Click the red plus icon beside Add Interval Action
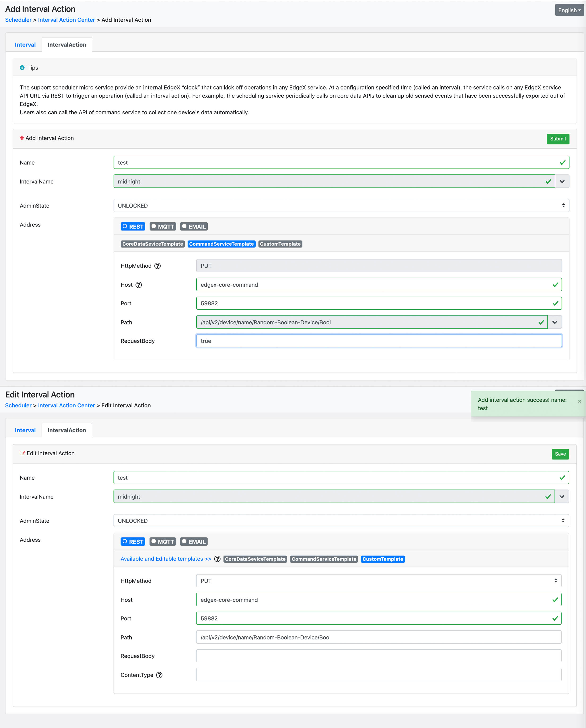This screenshot has height=728, width=586. [x=22, y=138]
